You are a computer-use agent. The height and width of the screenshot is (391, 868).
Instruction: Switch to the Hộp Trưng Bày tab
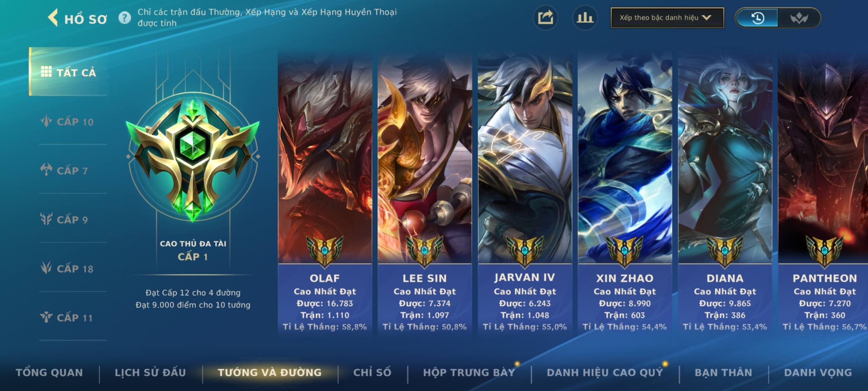(469, 372)
